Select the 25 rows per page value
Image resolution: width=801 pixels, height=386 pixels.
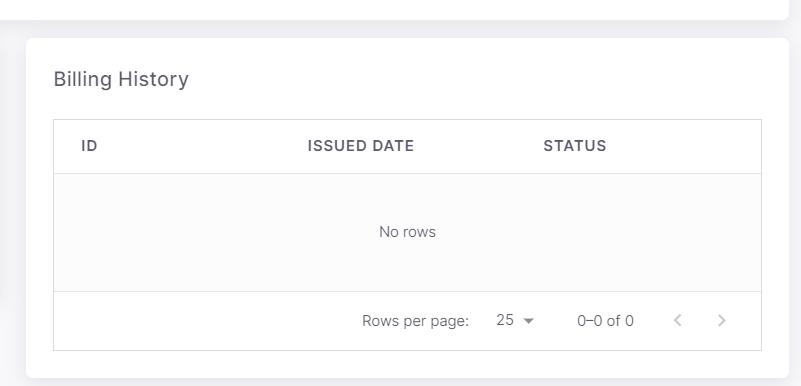(x=505, y=320)
